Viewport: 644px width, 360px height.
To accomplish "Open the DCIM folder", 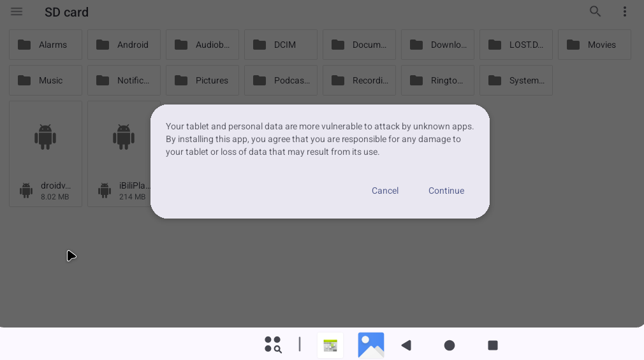I will tap(281, 45).
